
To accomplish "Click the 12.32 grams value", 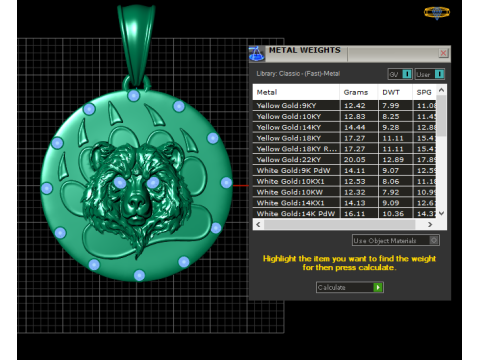I will pyautogui.click(x=355, y=192).
